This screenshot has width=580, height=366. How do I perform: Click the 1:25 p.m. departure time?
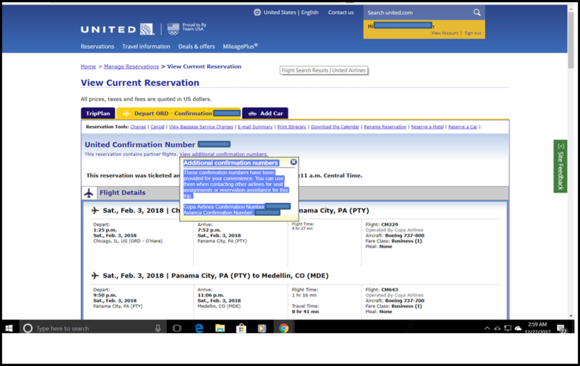[x=105, y=230]
